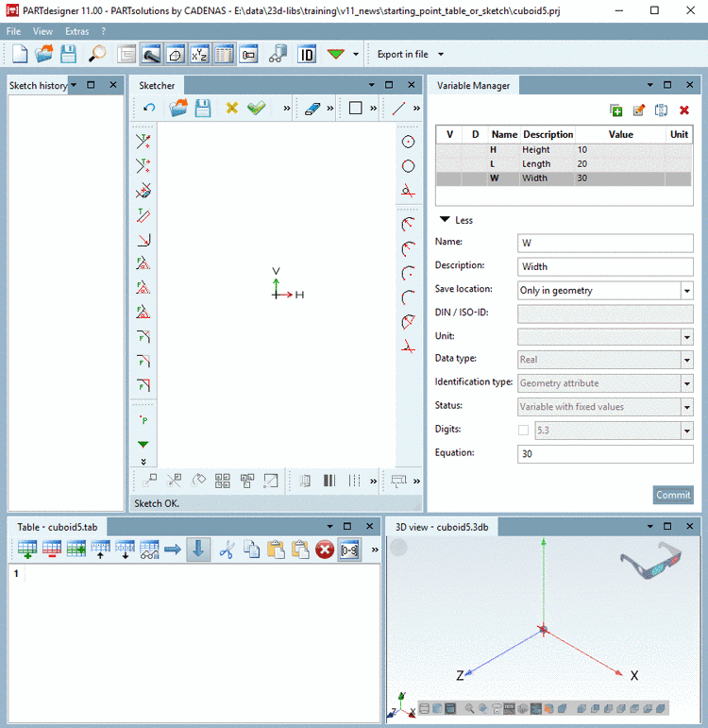
Task: Select the line tool in Sketcher
Action: (x=398, y=109)
